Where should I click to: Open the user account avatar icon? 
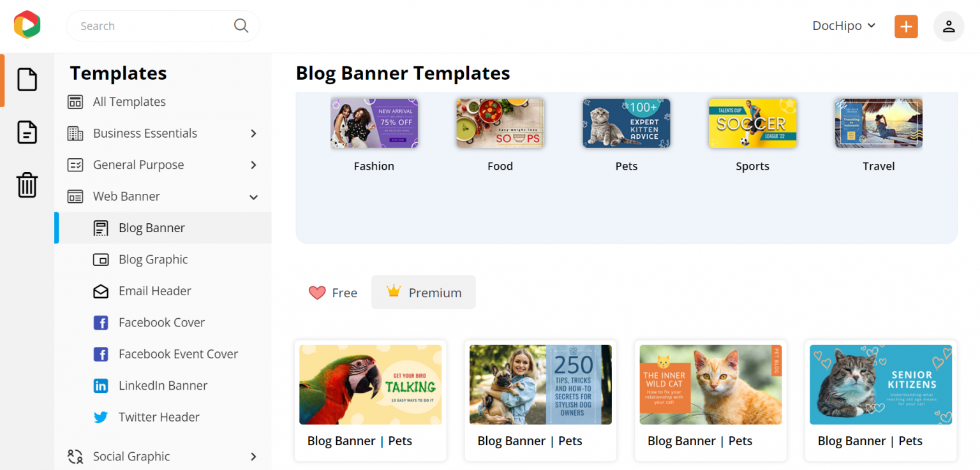(949, 26)
